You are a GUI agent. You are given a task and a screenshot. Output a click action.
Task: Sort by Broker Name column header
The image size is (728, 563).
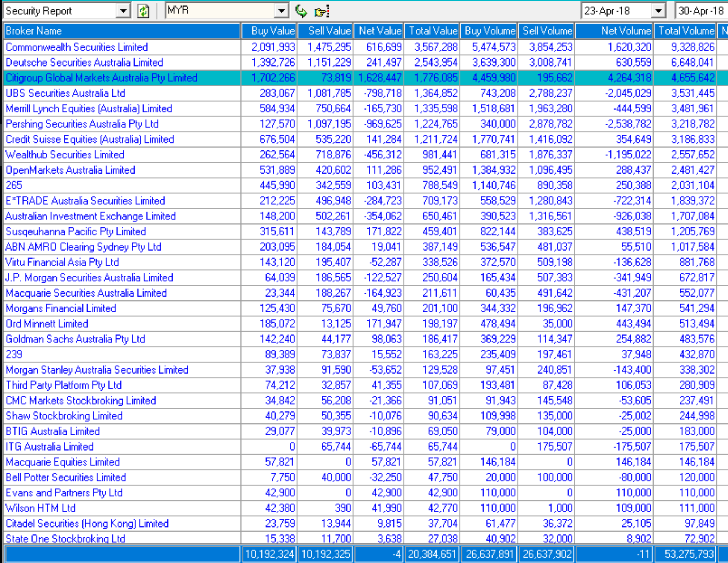[x=122, y=31]
